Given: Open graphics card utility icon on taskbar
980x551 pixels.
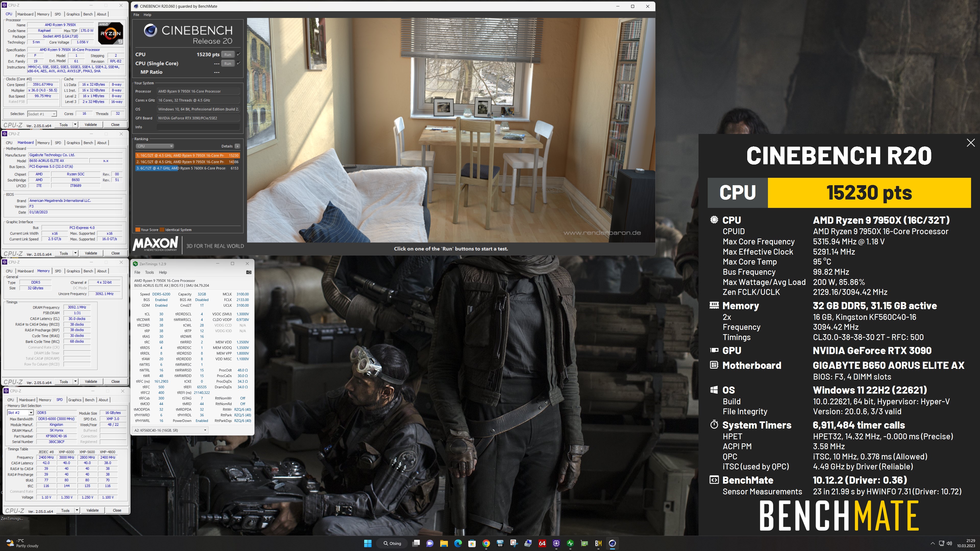Looking at the screenshot, I should (x=584, y=543).
